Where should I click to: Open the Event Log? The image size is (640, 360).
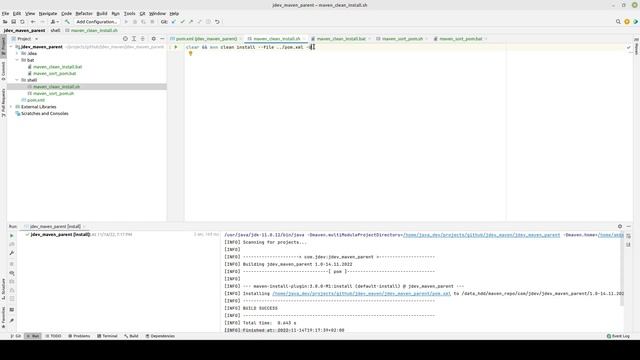618,336
